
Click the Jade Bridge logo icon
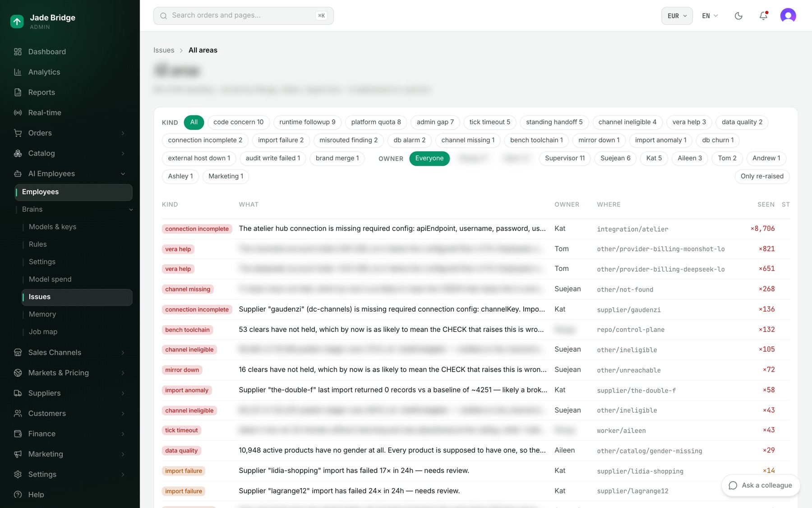click(x=17, y=21)
